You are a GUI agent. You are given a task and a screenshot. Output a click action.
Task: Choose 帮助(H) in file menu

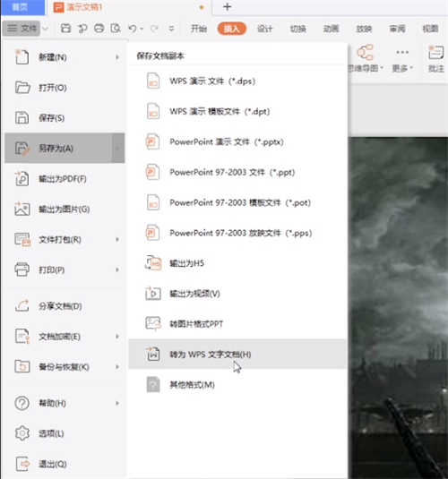(x=65, y=403)
